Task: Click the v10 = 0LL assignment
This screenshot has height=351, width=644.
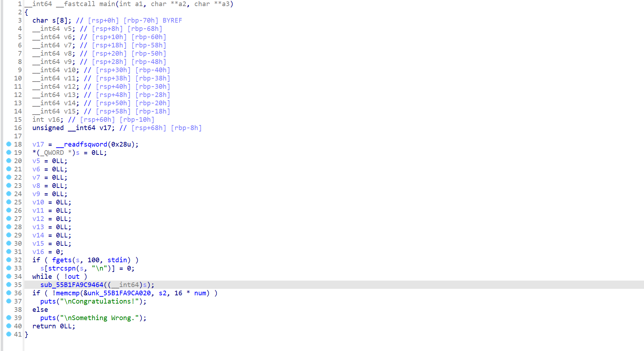Action: [52, 202]
